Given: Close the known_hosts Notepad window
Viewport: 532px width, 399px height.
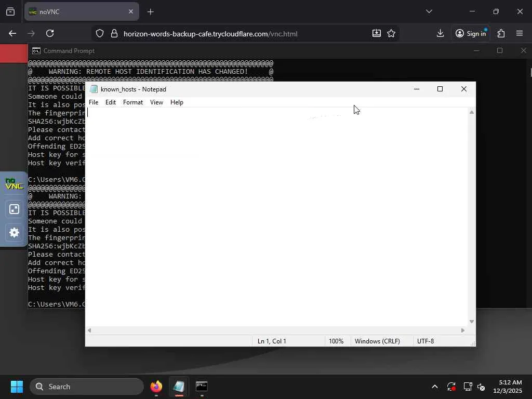Looking at the screenshot, I should (x=464, y=89).
